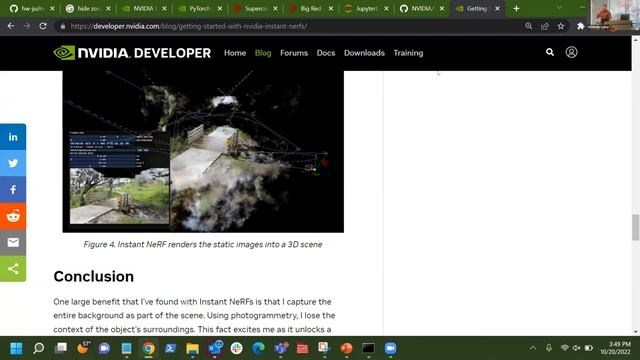Click the Instant NeRF 3D scene image
This screenshot has width=640, height=360.
[203, 151]
